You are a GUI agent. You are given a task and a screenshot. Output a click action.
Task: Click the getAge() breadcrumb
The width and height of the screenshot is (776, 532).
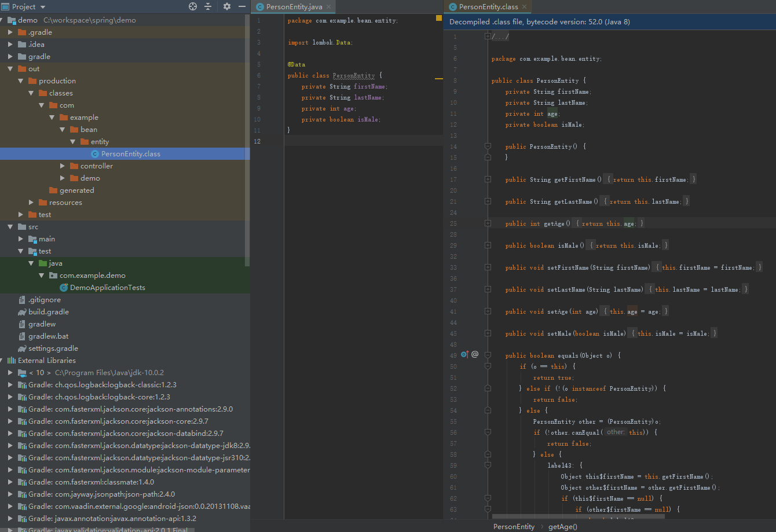pos(563,527)
